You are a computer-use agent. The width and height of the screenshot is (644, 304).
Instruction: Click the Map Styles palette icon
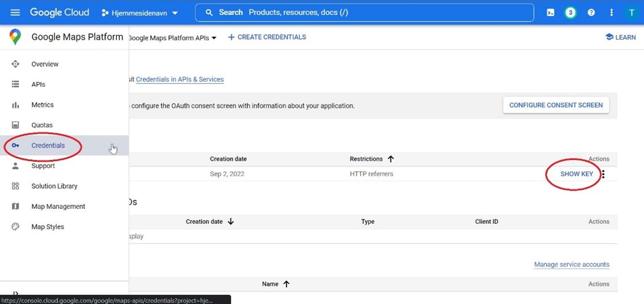coord(16,227)
